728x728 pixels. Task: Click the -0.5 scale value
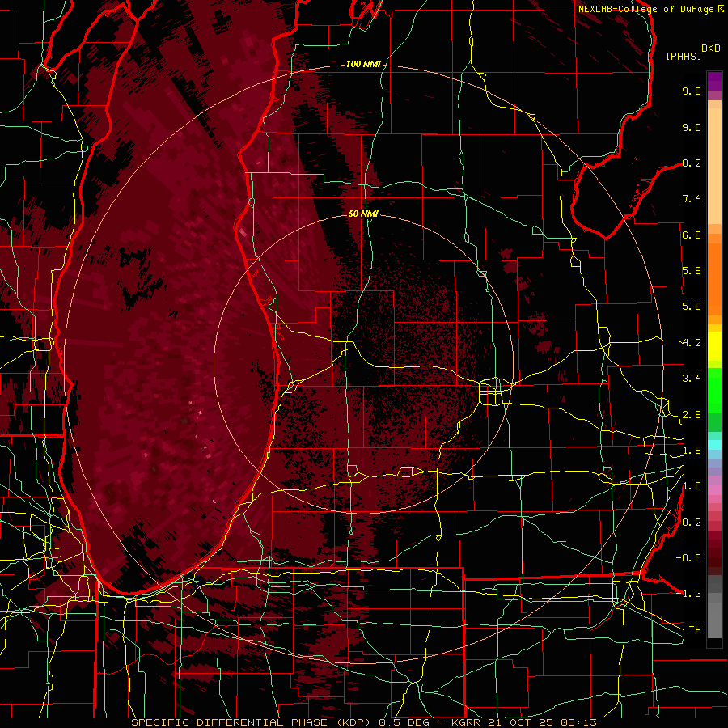pos(688,558)
